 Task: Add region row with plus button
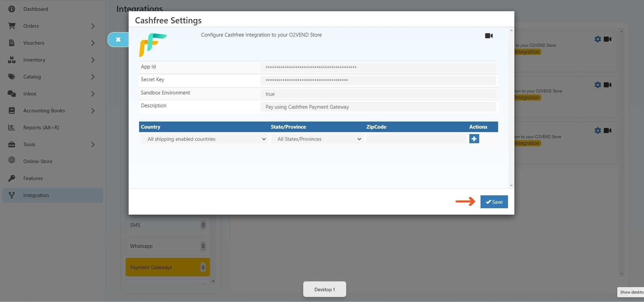(474, 139)
